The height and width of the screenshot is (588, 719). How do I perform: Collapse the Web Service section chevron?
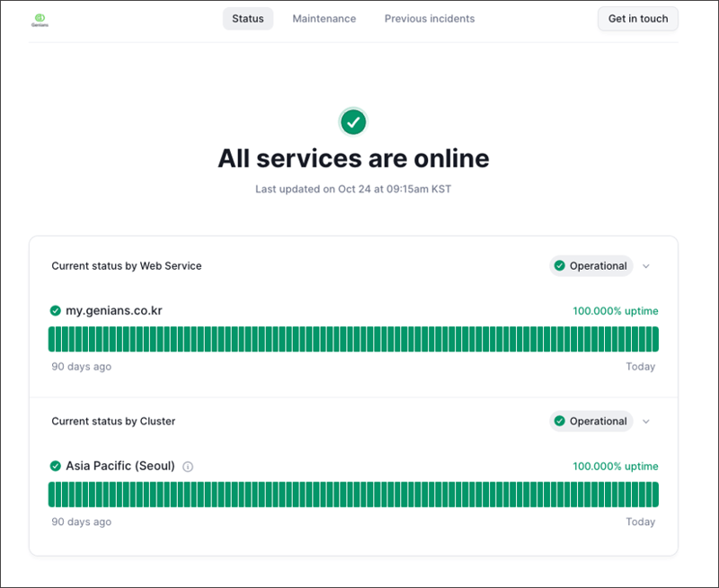646,266
